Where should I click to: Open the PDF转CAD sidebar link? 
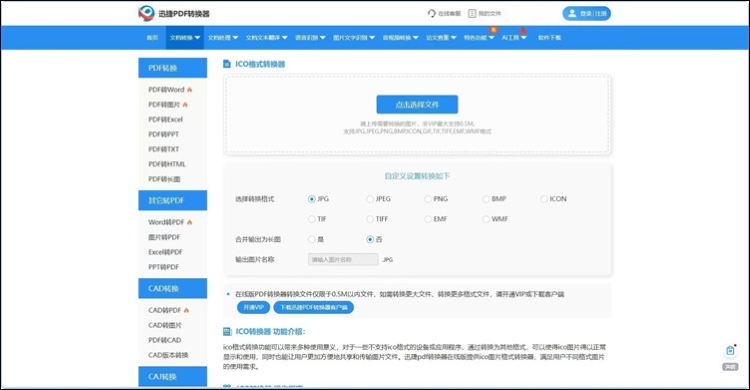(165, 340)
